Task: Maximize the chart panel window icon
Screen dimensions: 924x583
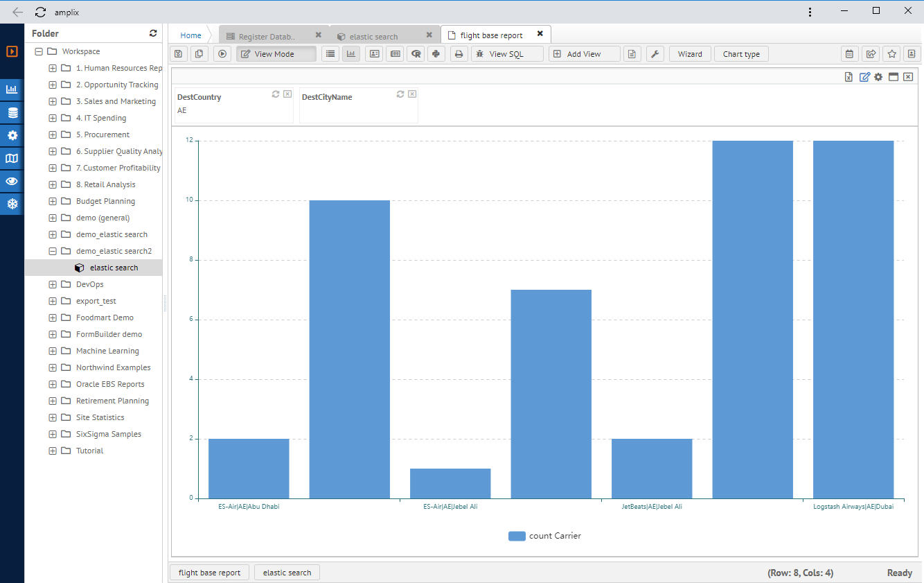Action: coord(894,77)
